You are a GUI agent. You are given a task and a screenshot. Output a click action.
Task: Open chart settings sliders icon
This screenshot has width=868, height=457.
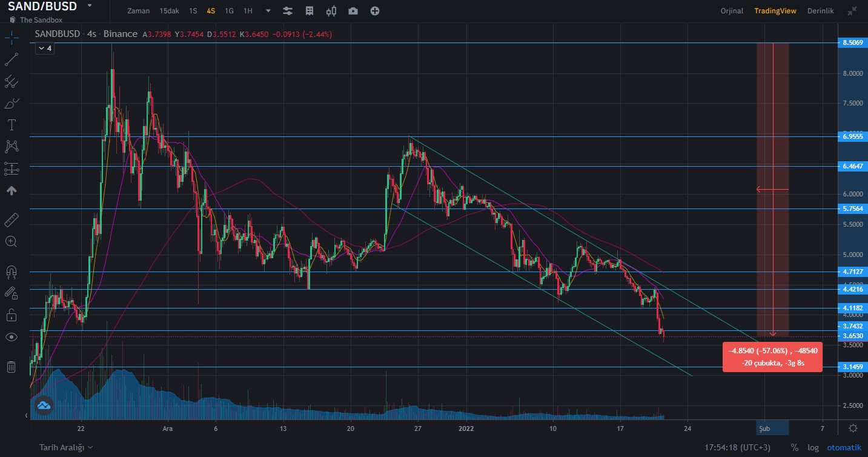(288, 11)
